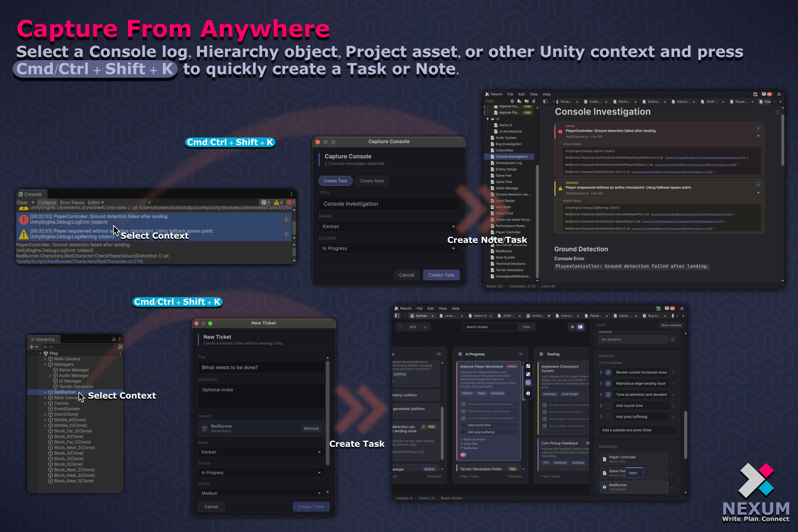Toggle Error Pause in the Unity Console

pyautogui.click(x=72, y=203)
